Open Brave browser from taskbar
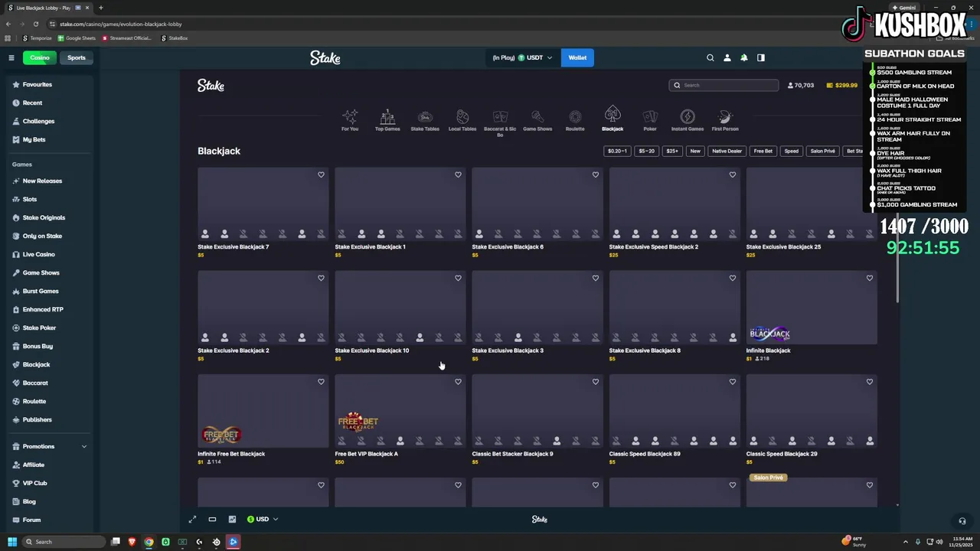The width and height of the screenshot is (980, 551). [x=132, y=542]
